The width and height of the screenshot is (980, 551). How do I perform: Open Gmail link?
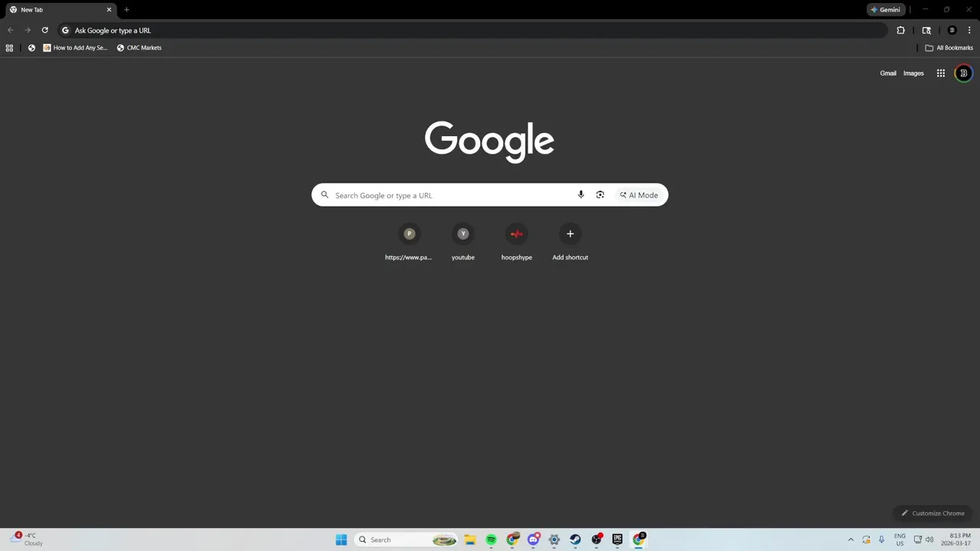pos(888,73)
